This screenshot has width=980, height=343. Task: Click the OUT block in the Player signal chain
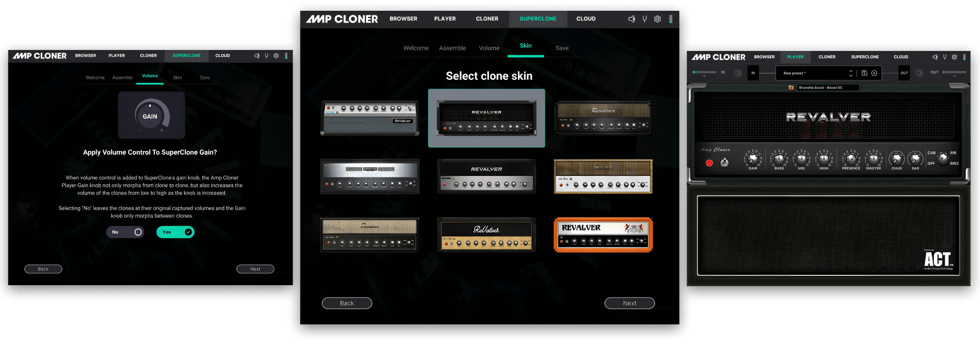click(904, 73)
